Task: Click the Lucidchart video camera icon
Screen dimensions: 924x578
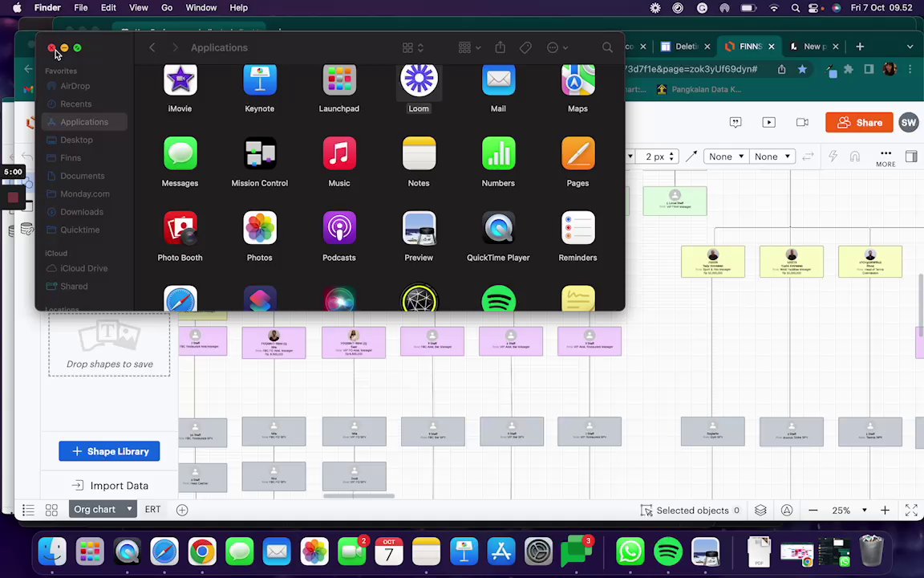Action: click(x=802, y=123)
